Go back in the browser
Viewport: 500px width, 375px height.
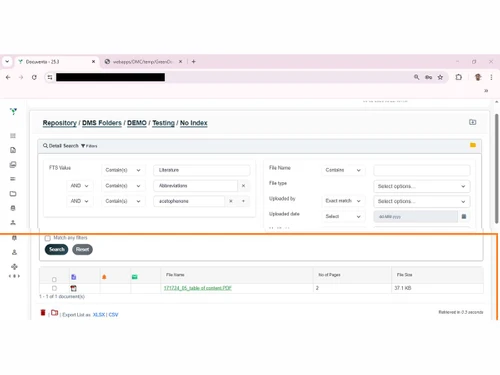pyautogui.click(x=8, y=77)
